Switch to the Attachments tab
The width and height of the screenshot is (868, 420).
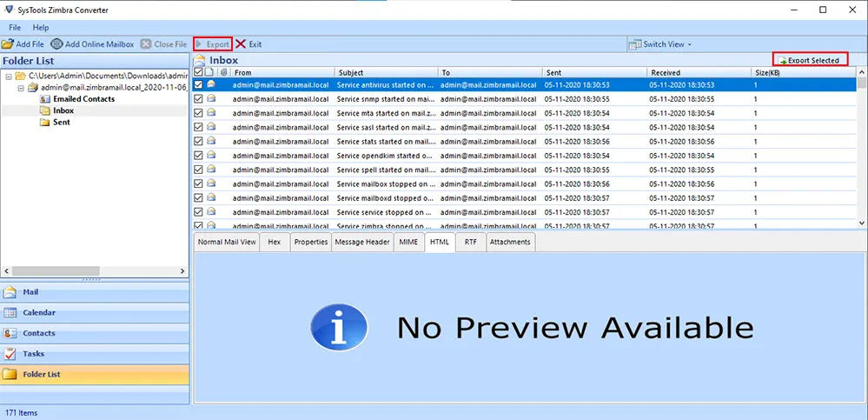[x=510, y=242]
